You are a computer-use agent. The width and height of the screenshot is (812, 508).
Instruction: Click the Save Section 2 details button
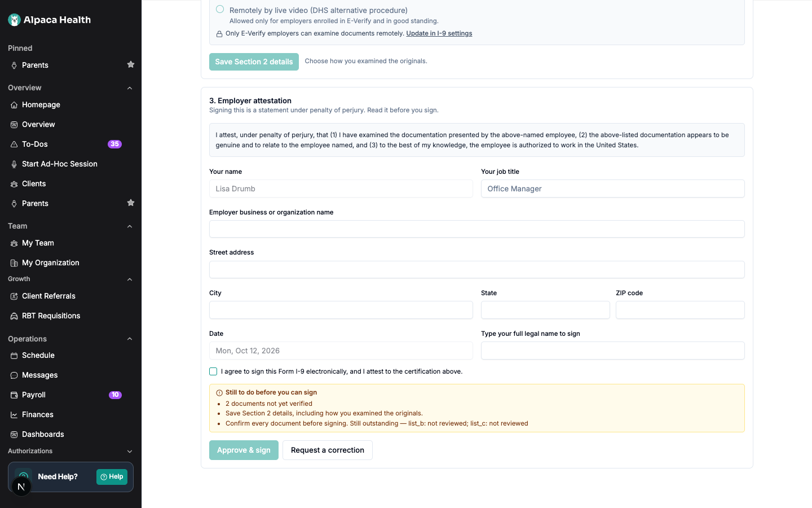(254, 62)
